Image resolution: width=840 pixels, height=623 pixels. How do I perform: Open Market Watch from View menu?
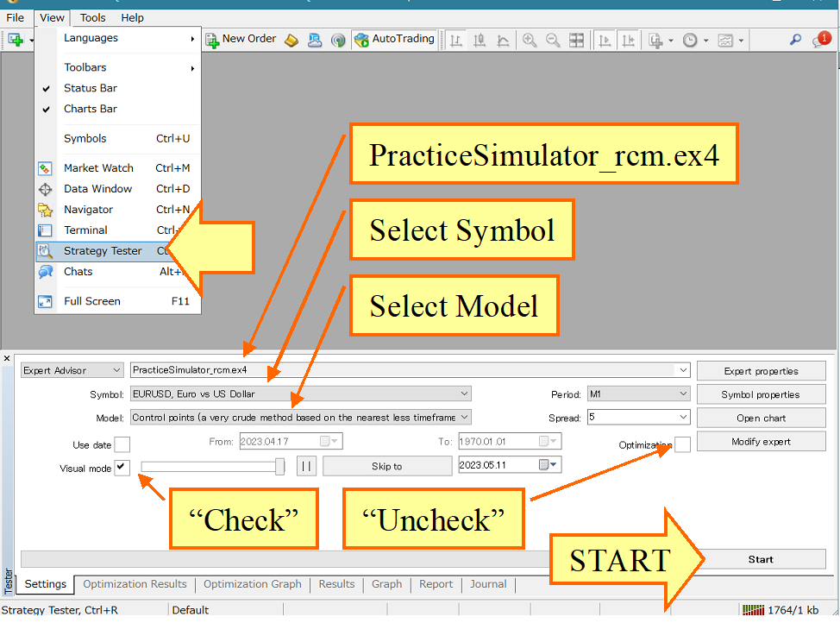click(x=118, y=167)
